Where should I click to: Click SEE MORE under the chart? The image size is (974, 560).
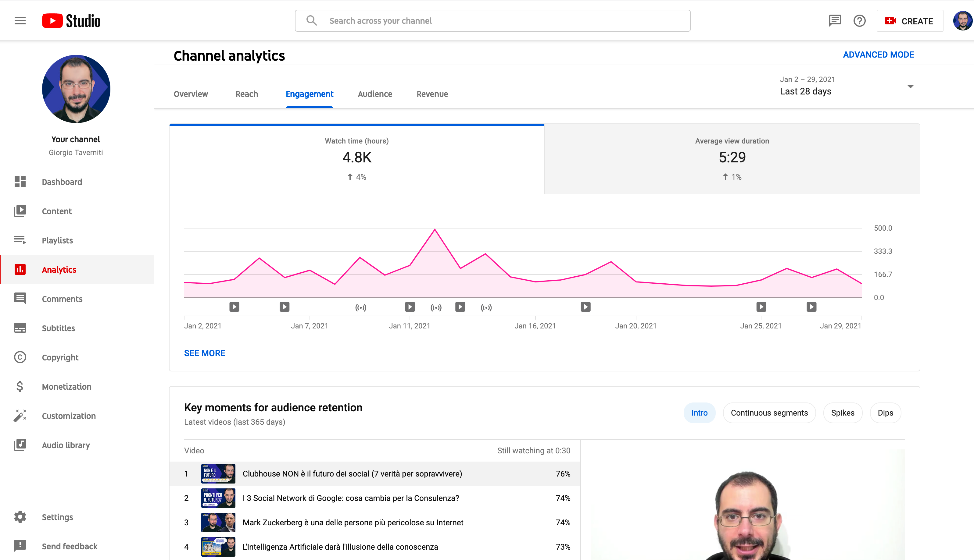pos(204,353)
